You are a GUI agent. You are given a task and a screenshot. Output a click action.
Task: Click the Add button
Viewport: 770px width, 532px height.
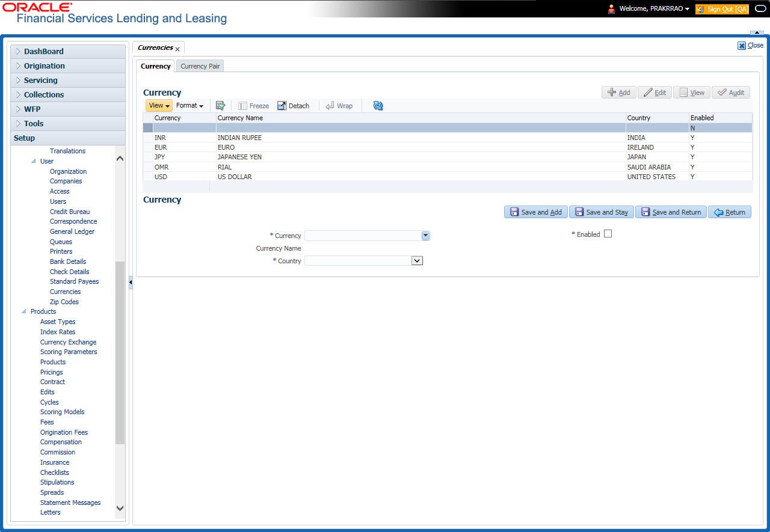click(618, 93)
